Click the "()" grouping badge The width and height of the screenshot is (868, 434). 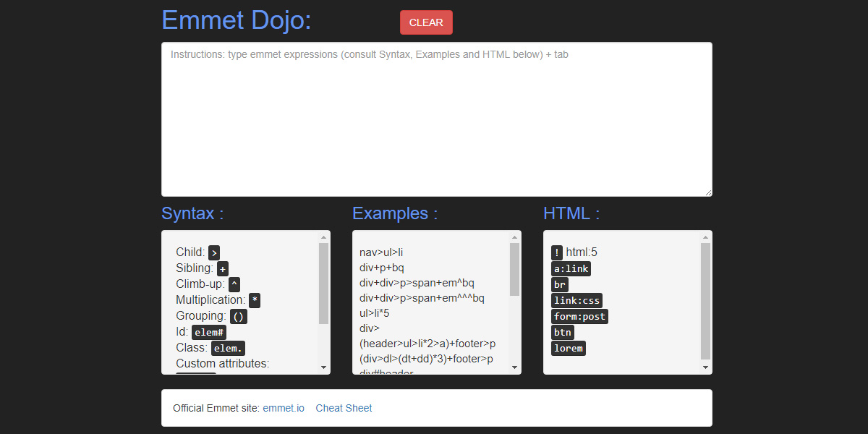point(239,316)
